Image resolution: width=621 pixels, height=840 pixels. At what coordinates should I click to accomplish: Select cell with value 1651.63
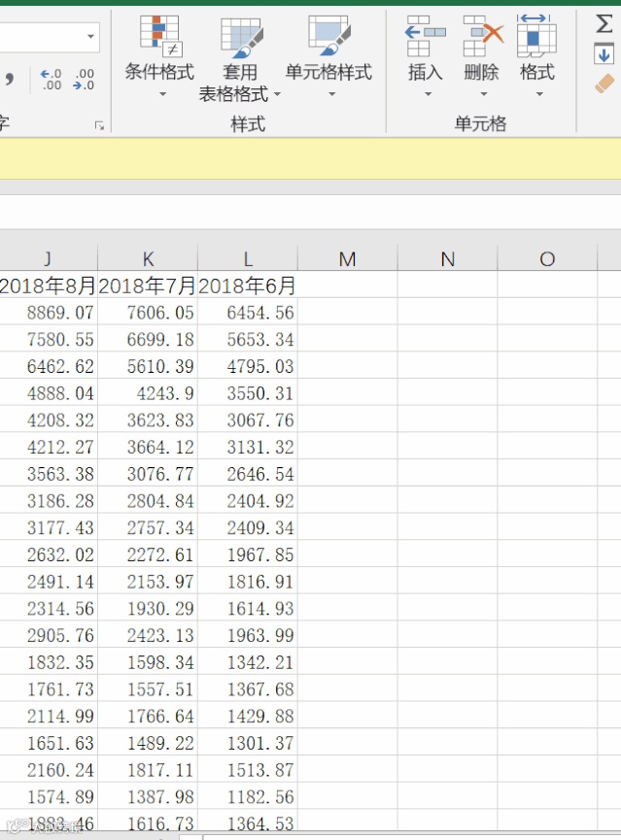49,743
